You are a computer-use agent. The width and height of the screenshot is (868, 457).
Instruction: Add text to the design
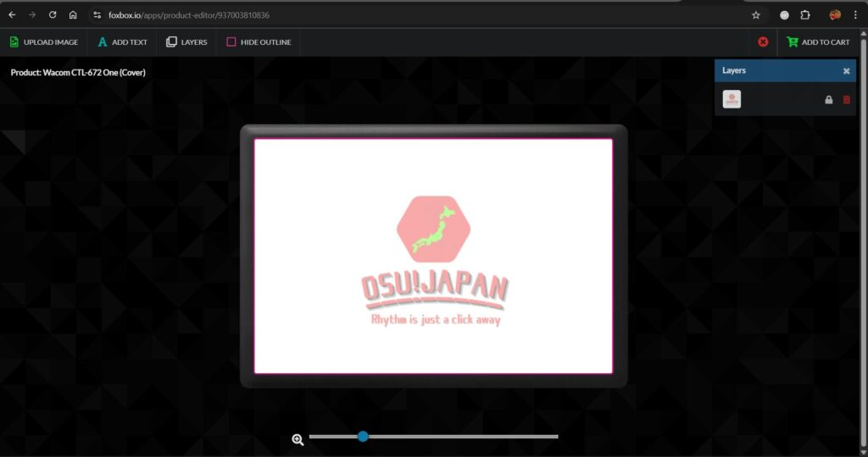pos(123,42)
